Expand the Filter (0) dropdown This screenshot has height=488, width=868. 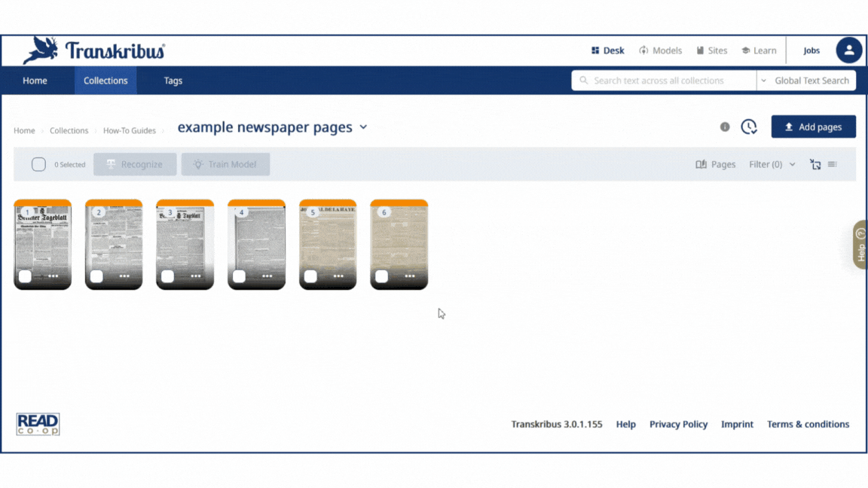coord(771,164)
